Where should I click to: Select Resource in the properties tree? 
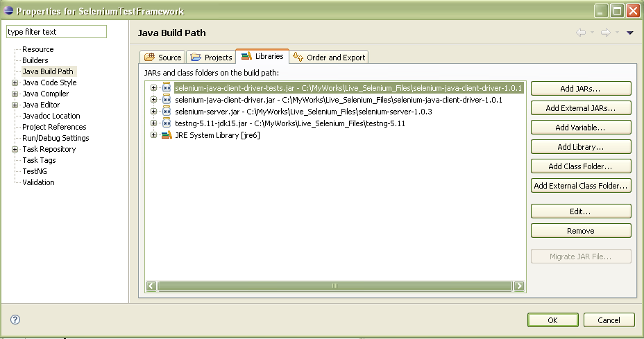pyautogui.click(x=37, y=49)
